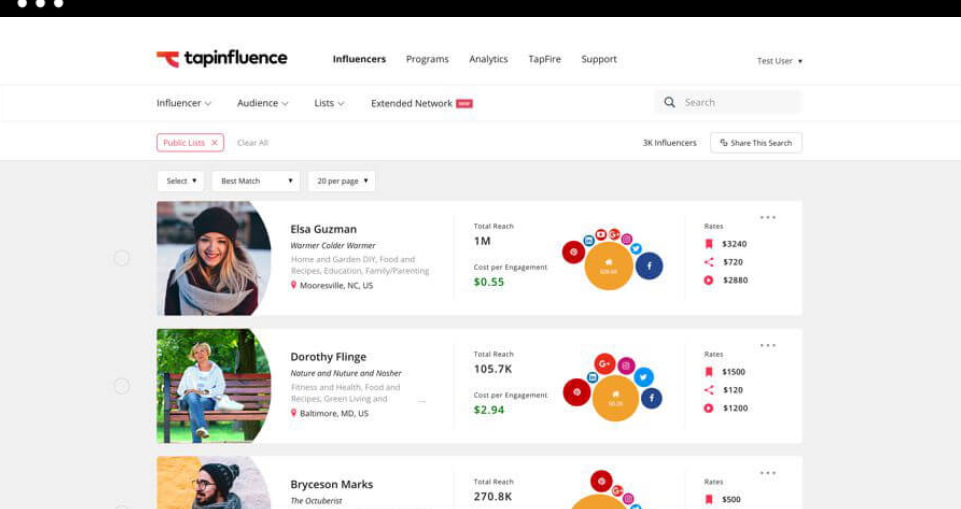Click Bryceson Marks' Pinterest bubble
Image resolution: width=961 pixels, height=509 pixels.
[601, 481]
